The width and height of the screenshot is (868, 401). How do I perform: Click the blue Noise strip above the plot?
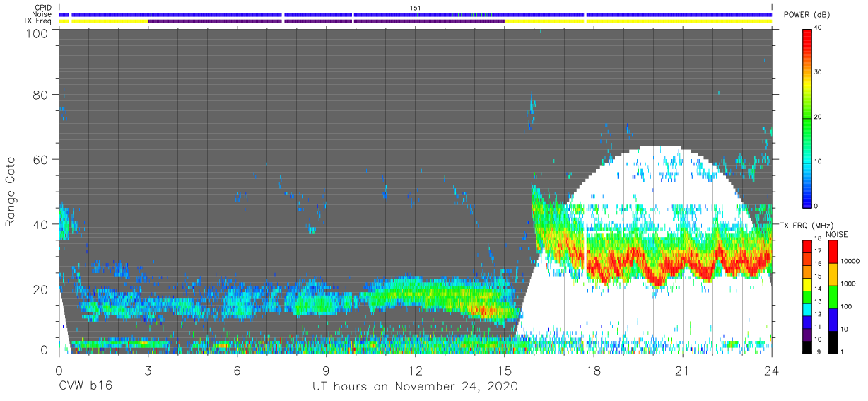pyautogui.click(x=416, y=14)
